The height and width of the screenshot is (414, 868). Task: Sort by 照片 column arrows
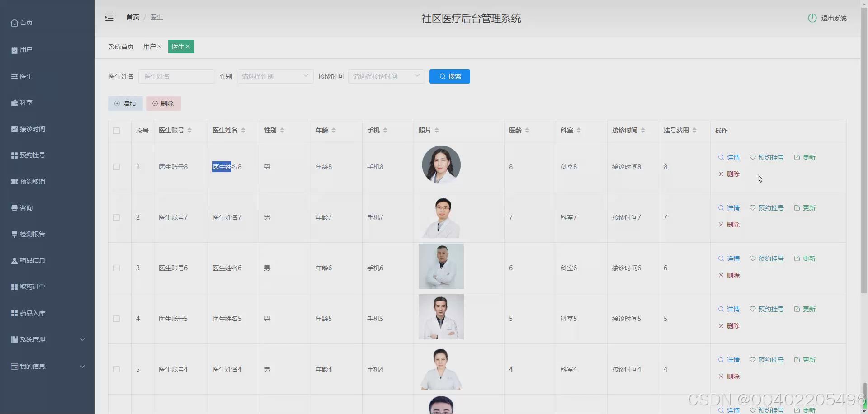[437, 130]
